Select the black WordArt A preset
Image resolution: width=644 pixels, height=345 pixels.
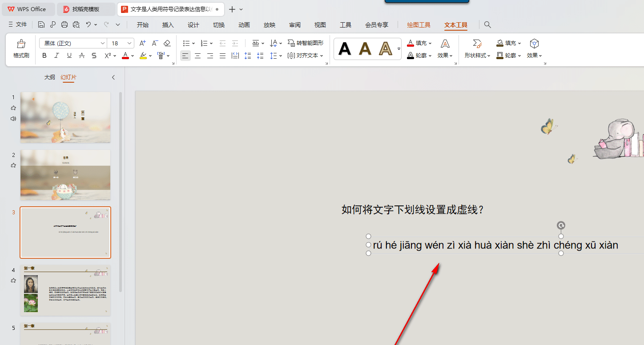[345, 48]
